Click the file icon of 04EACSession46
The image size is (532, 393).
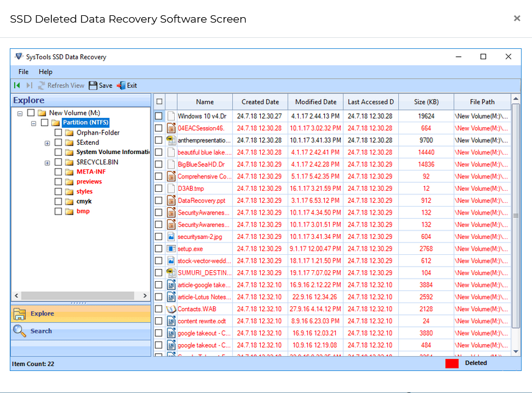coord(172,128)
